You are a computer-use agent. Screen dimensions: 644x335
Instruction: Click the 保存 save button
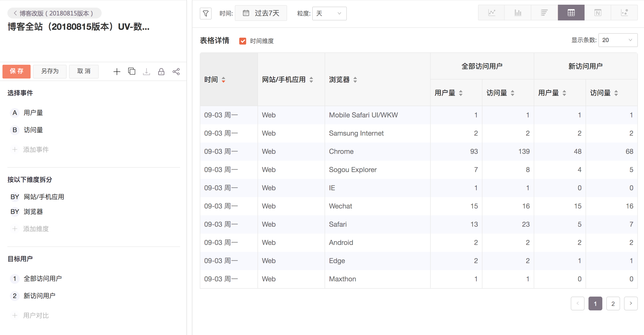pyautogui.click(x=17, y=71)
